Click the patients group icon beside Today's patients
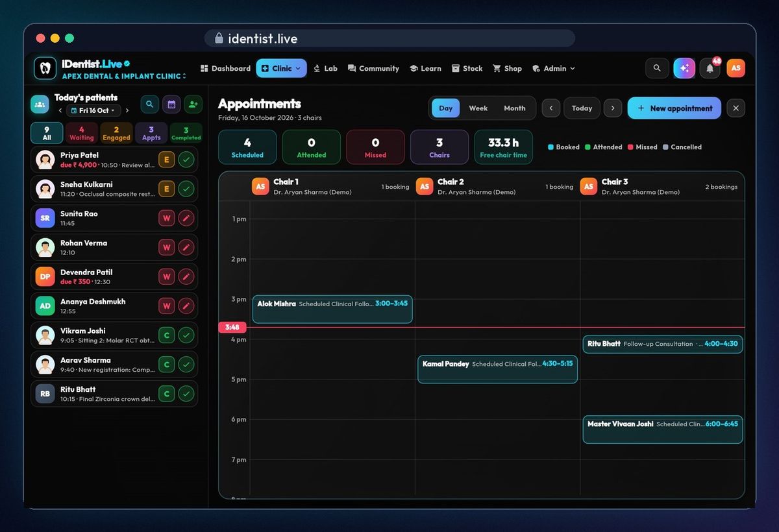 coord(40,104)
